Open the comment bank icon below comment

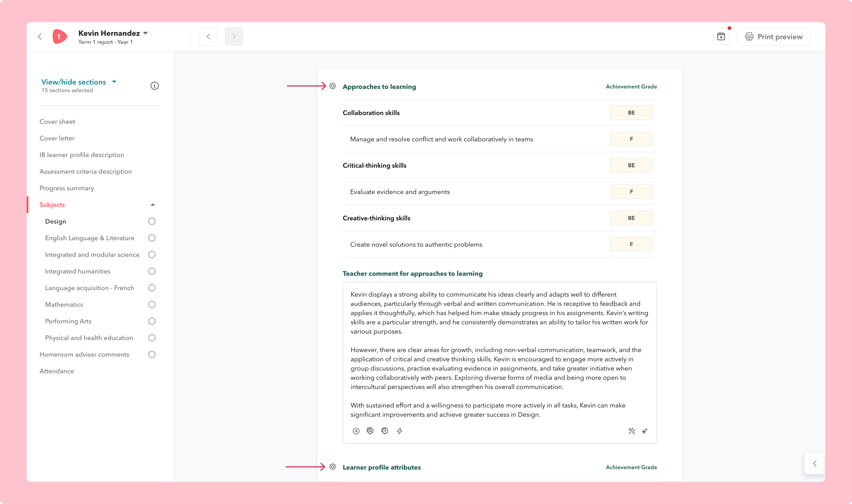(370, 431)
